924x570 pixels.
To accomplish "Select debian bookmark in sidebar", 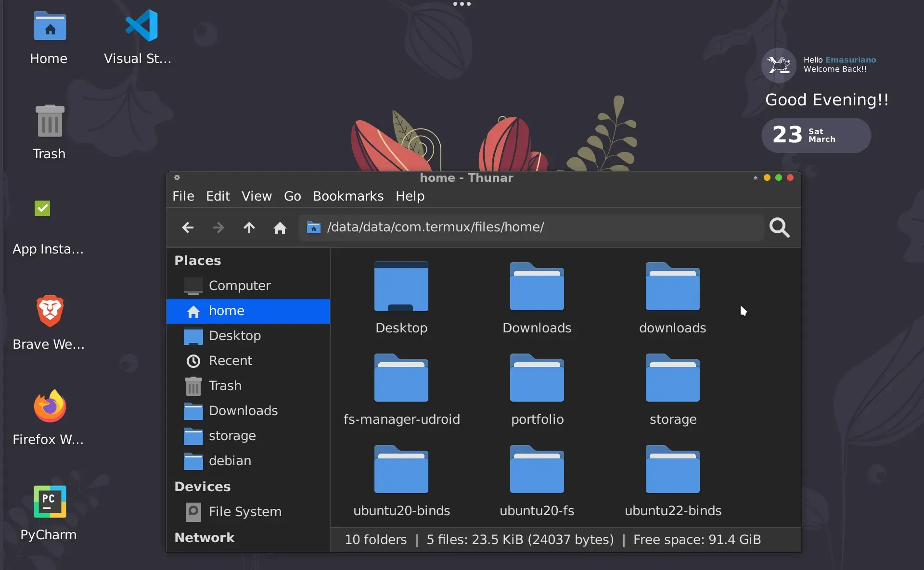I will click(230, 461).
